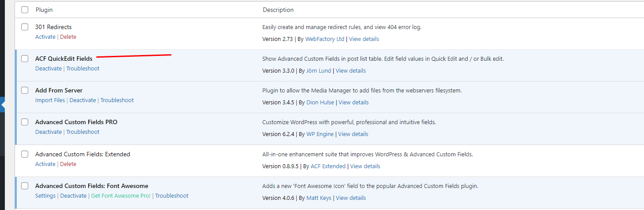Troubleshoot the Font Awesome plugin
644x210 pixels.
tap(172, 196)
